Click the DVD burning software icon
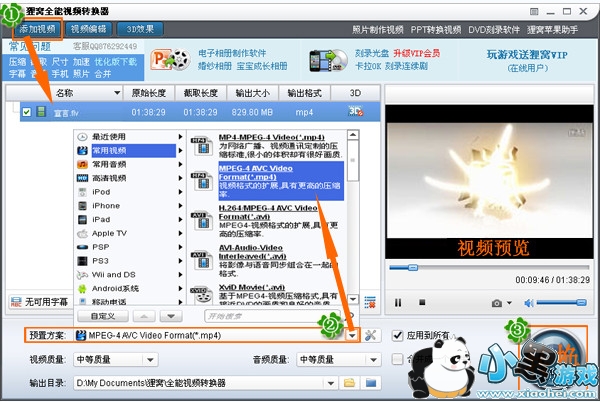This screenshot has width=600, height=402. [328, 60]
